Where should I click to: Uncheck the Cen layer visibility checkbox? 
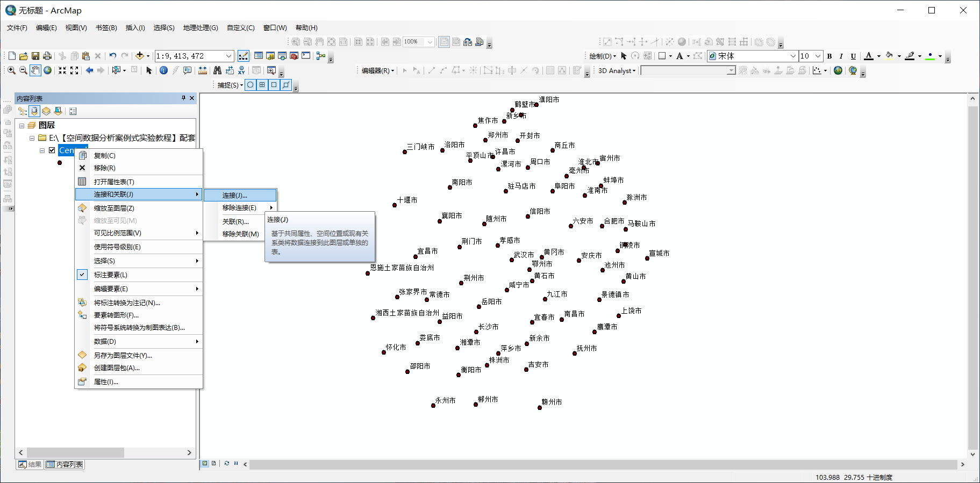(x=52, y=150)
